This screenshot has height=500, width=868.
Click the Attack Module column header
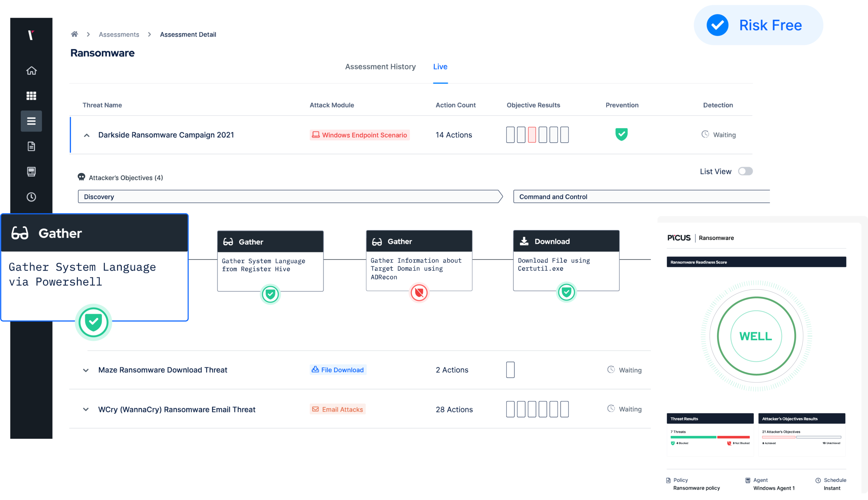(332, 105)
